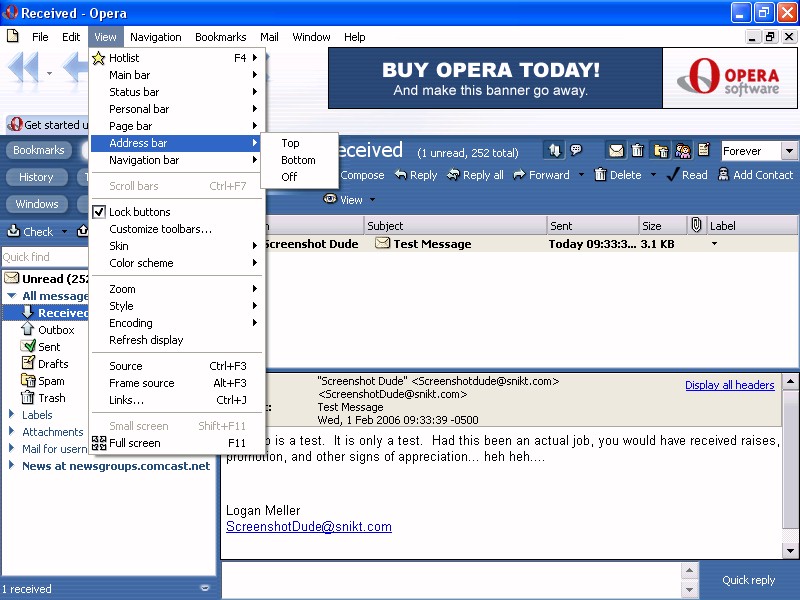Expand the Labels tree node

click(x=12, y=415)
